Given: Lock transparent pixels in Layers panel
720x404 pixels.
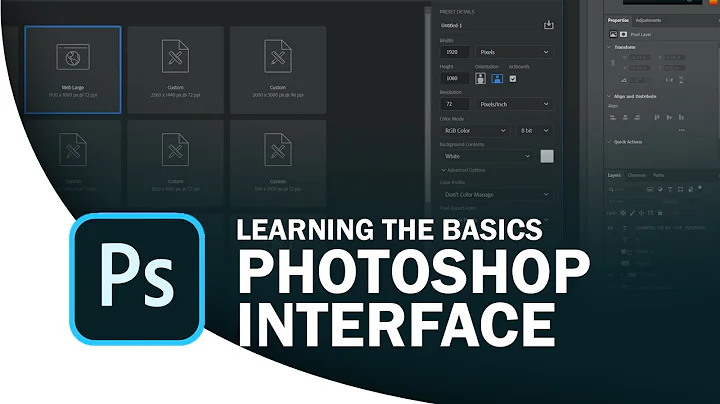Looking at the screenshot, I should click(x=623, y=213).
